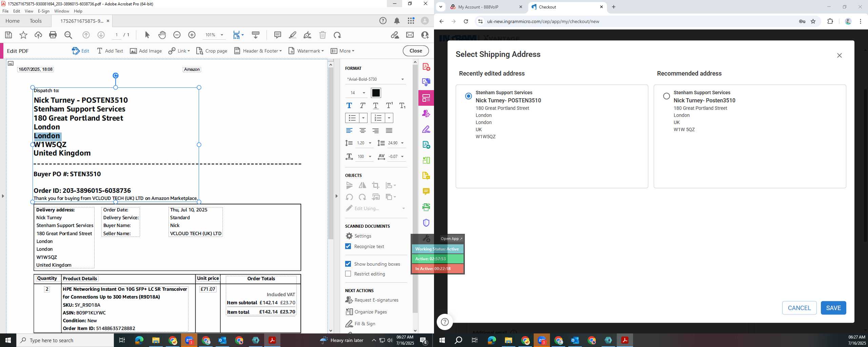Open the E-Sign menu in Acrobat
The height and width of the screenshot is (347, 868).
pos(44,11)
